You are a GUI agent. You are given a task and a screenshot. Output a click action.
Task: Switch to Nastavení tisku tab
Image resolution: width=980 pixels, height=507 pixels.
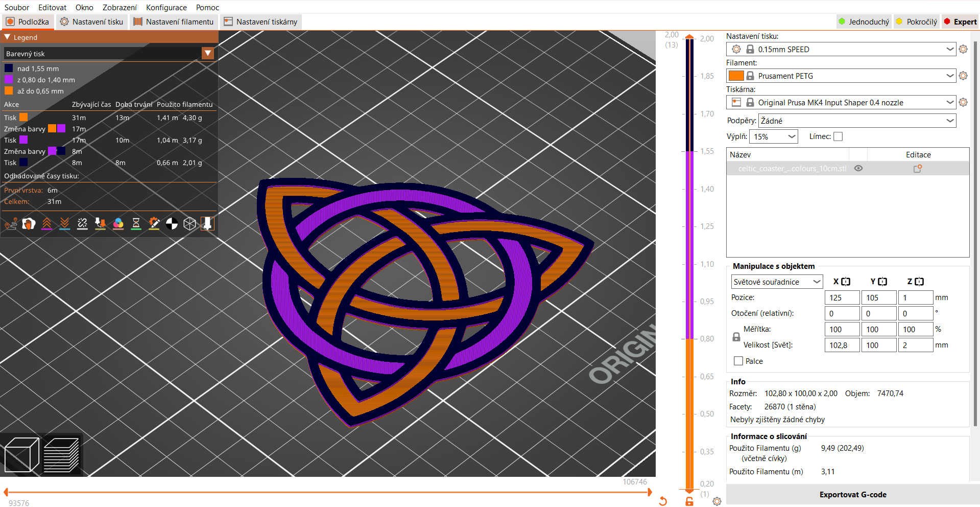pyautogui.click(x=91, y=21)
